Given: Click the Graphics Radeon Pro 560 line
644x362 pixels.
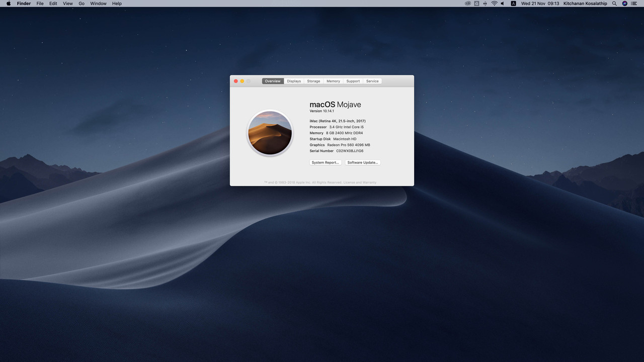Looking at the screenshot, I should pyautogui.click(x=340, y=145).
